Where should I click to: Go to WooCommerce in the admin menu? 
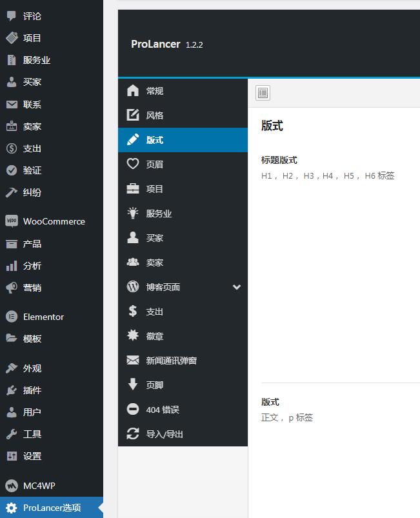tap(52, 221)
